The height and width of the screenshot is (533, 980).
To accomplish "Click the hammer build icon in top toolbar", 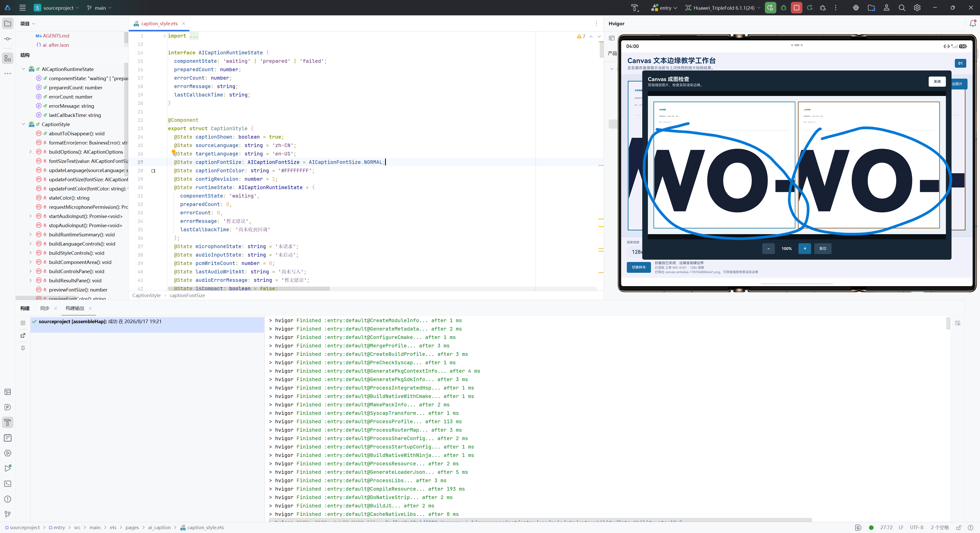I will coord(634,8).
